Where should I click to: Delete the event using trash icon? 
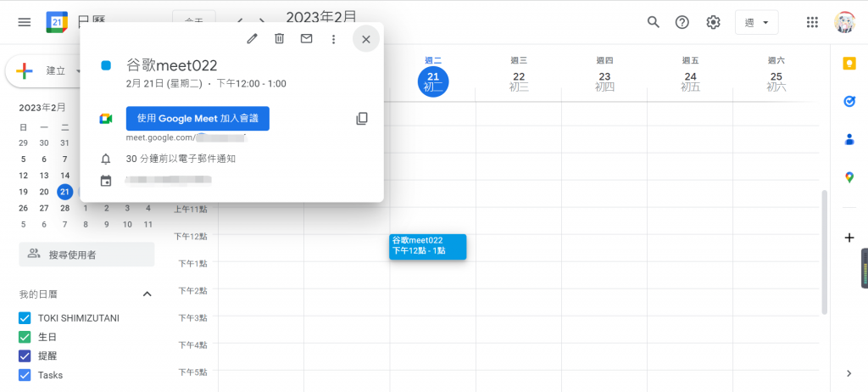coord(280,38)
